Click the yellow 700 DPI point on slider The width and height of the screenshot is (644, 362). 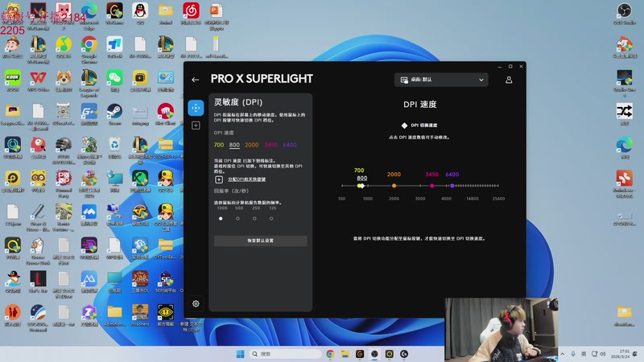click(359, 186)
